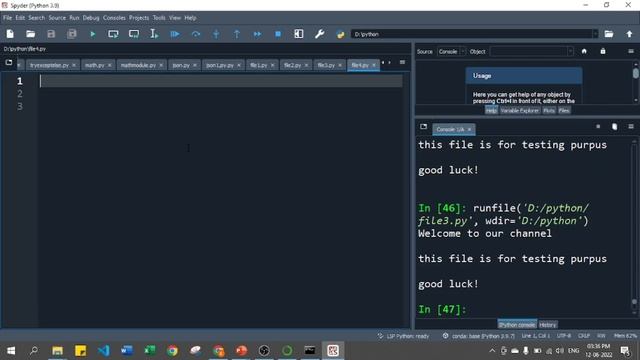
Task: Open the Debug menu
Action: click(x=91, y=18)
